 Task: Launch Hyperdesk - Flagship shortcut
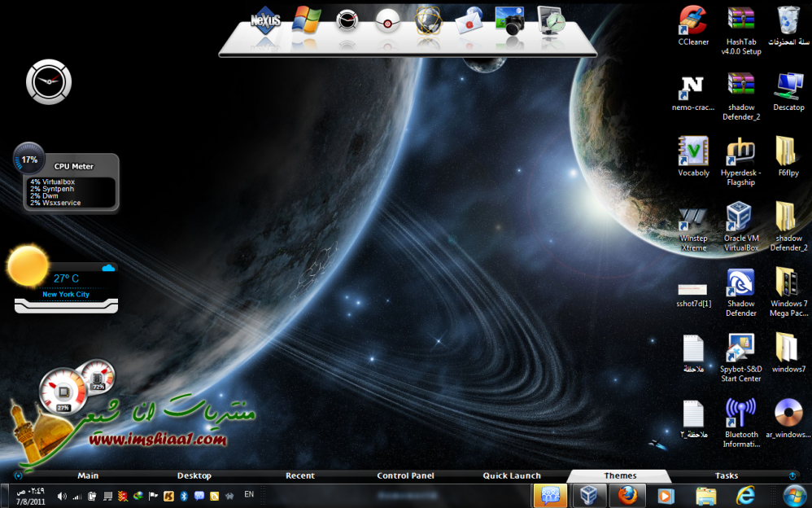741,161
